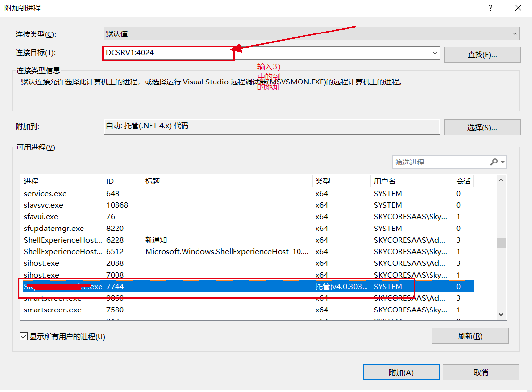Click the 附加(A) button
Screen dimensions: 532x392
(401, 372)
